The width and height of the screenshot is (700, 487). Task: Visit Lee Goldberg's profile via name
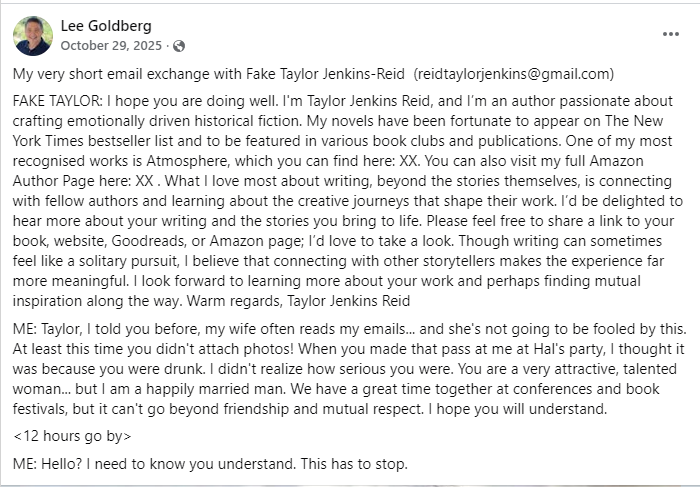coord(106,26)
